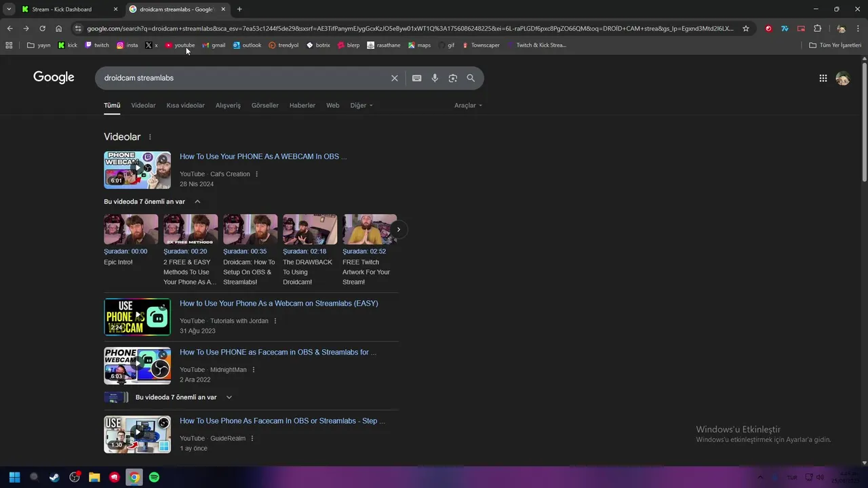Click into the Google search input field
This screenshot has height=488, width=868.
pos(244,78)
